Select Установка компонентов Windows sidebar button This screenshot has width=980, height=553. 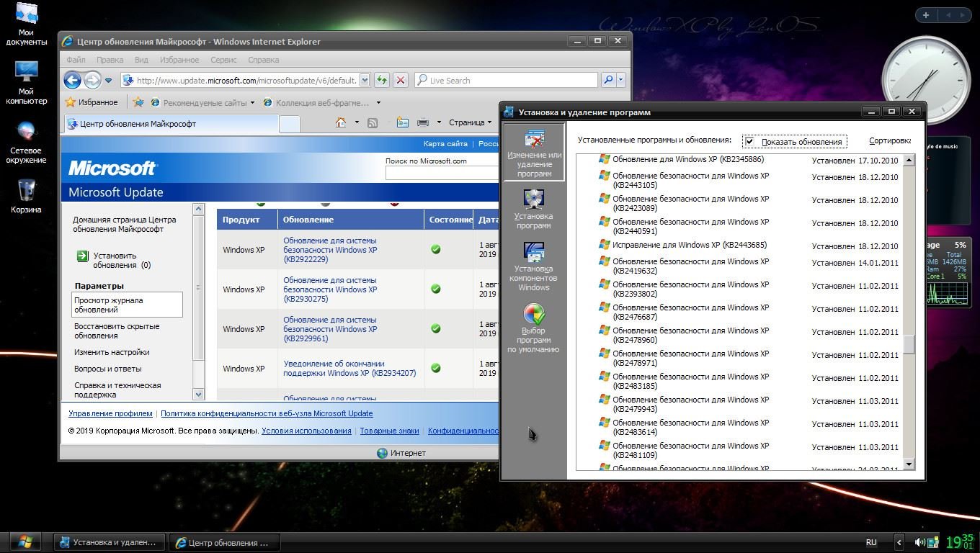click(534, 266)
